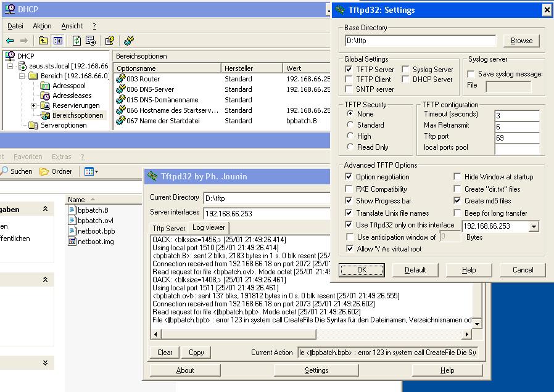Click the DHCP back arrow toolbar icon

click(10, 41)
